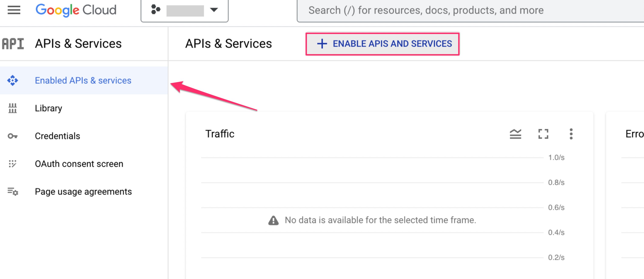This screenshot has height=279, width=644.
Task: Click the Credentials key icon
Action: tap(13, 136)
